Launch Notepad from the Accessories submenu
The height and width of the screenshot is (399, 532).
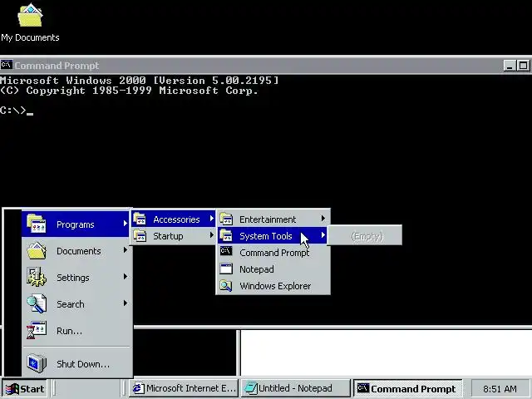click(x=273, y=269)
